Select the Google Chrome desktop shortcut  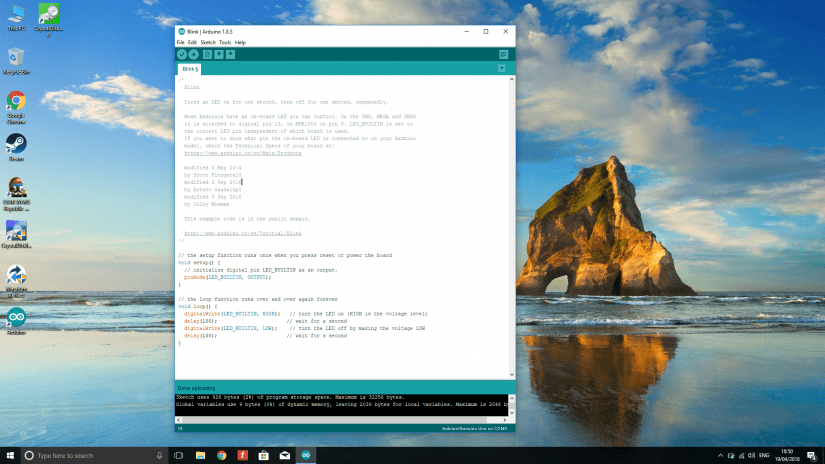tap(16, 108)
